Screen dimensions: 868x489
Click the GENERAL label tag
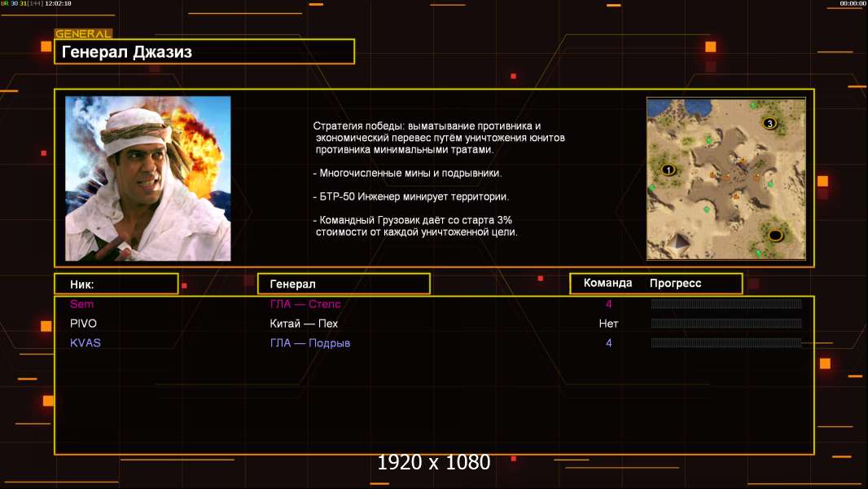(x=84, y=33)
